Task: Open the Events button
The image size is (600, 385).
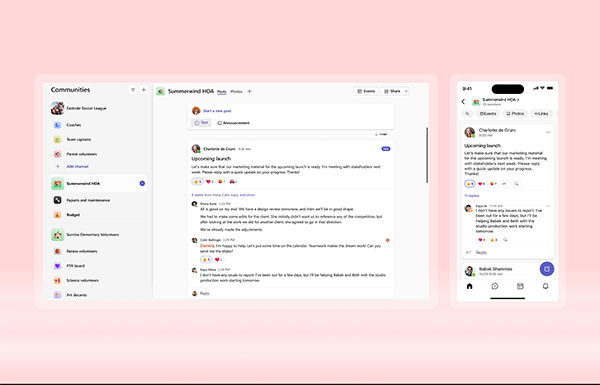Action: pyautogui.click(x=366, y=91)
